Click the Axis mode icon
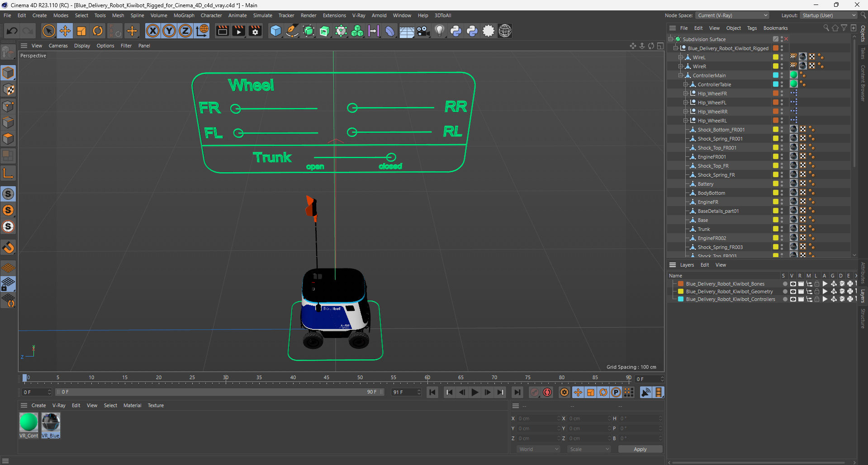 [x=8, y=173]
